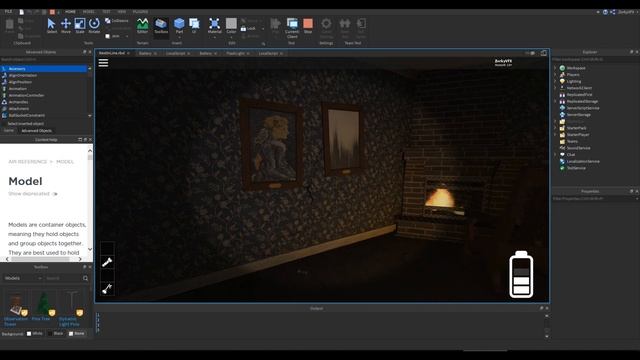Open the FILE menu
The width and height of the screenshot is (640, 360).
pos(8,12)
